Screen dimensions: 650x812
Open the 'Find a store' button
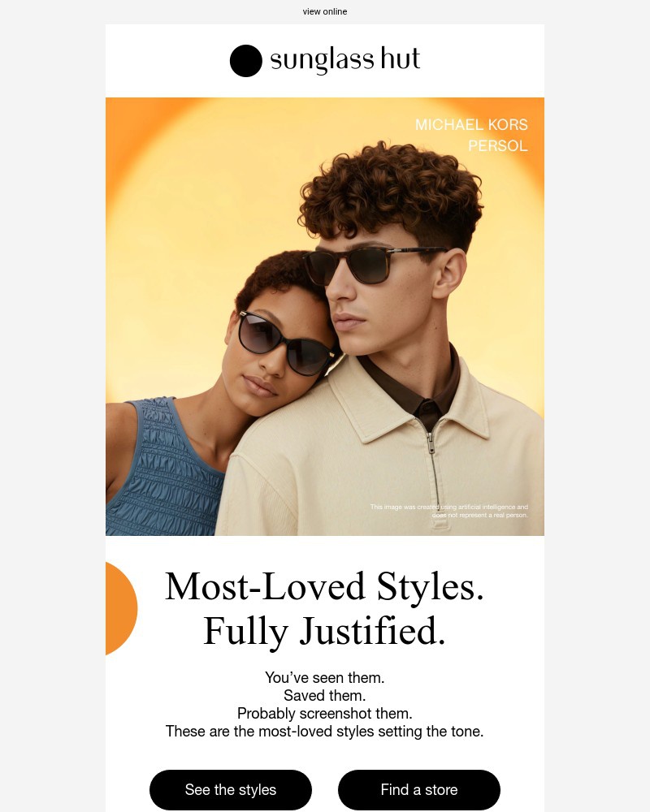point(418,790)
